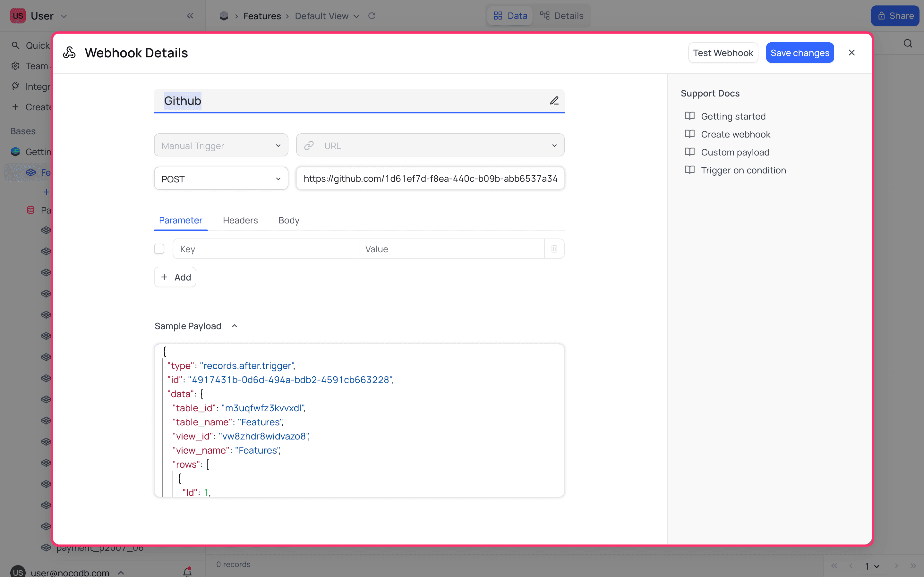The width and height of the screenshot is (924, 577).
Task: Enable the parameter row checkbox
Action: click(x=159, y=249)
